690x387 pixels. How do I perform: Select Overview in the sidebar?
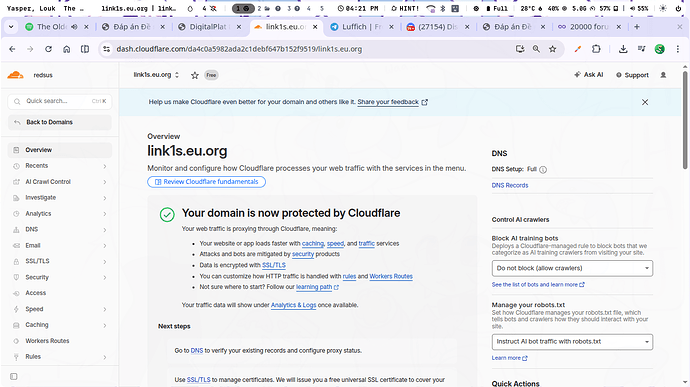(60, 150)
